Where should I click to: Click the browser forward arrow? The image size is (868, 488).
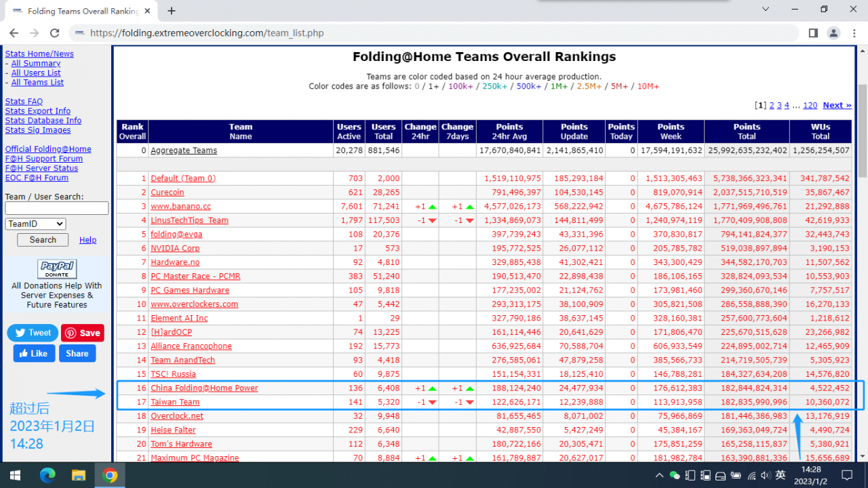tap(34, 33)
